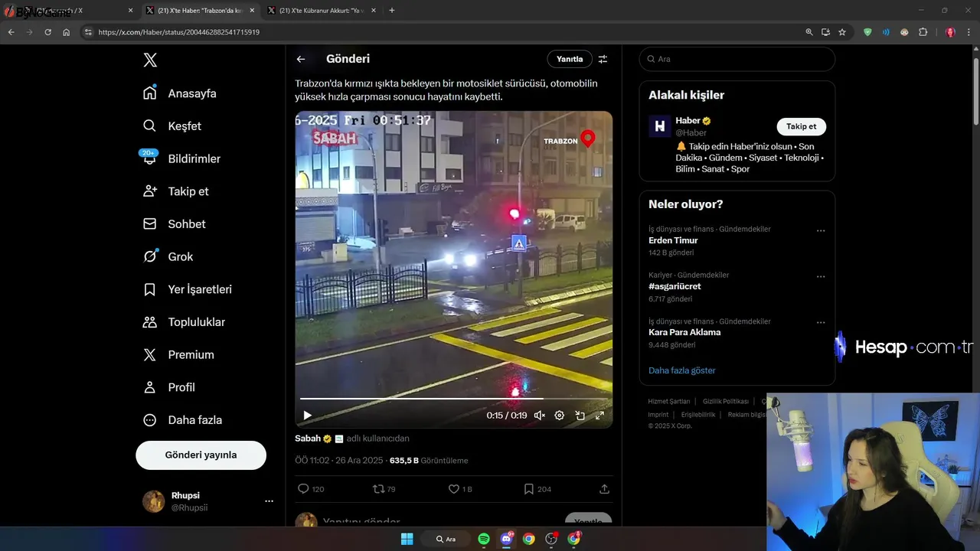
Task: Open Premium page
Action: 178,355
